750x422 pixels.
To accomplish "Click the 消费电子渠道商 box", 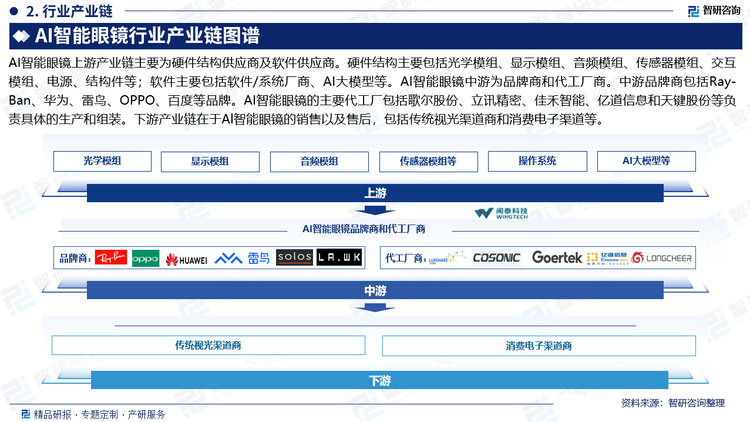I will (539, 345).
